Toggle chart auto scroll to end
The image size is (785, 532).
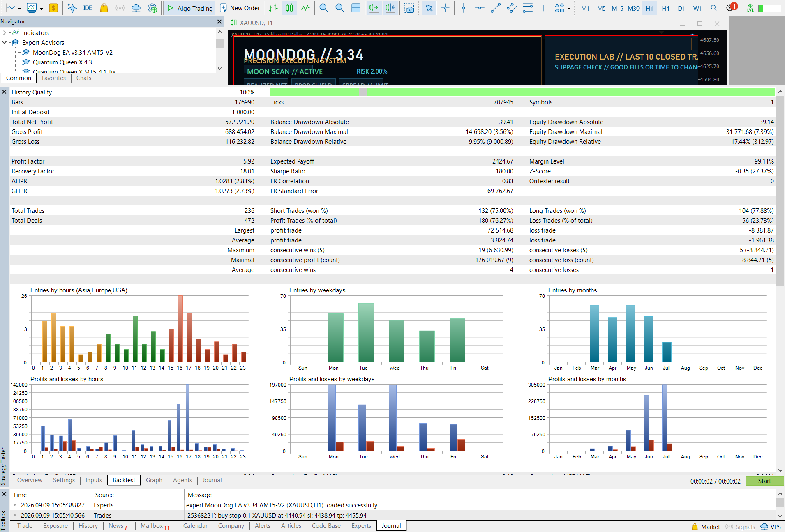coord(374,8)
